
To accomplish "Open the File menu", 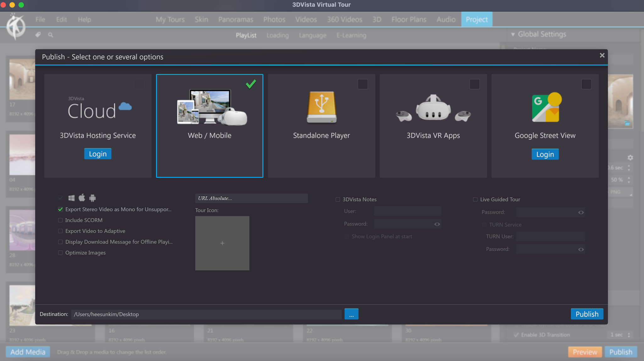I will 40,20.
